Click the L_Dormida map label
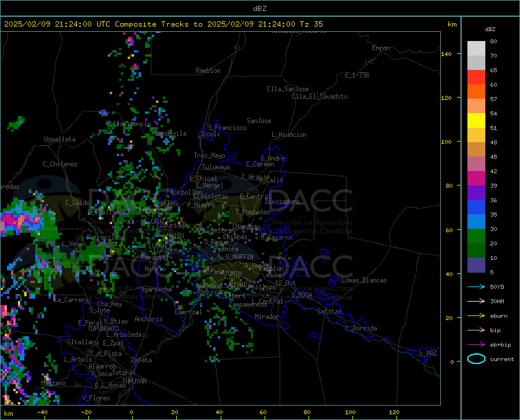 tap(361, 328)
